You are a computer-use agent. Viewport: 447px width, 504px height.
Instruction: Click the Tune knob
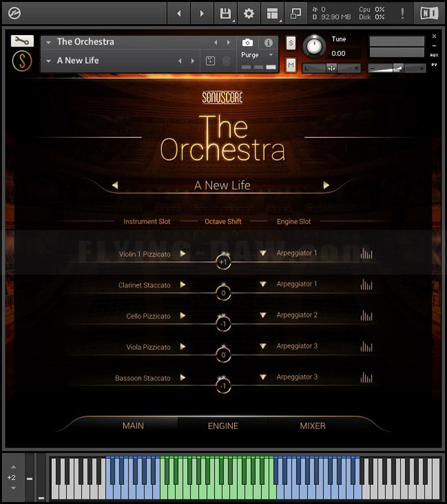point(314,46)
